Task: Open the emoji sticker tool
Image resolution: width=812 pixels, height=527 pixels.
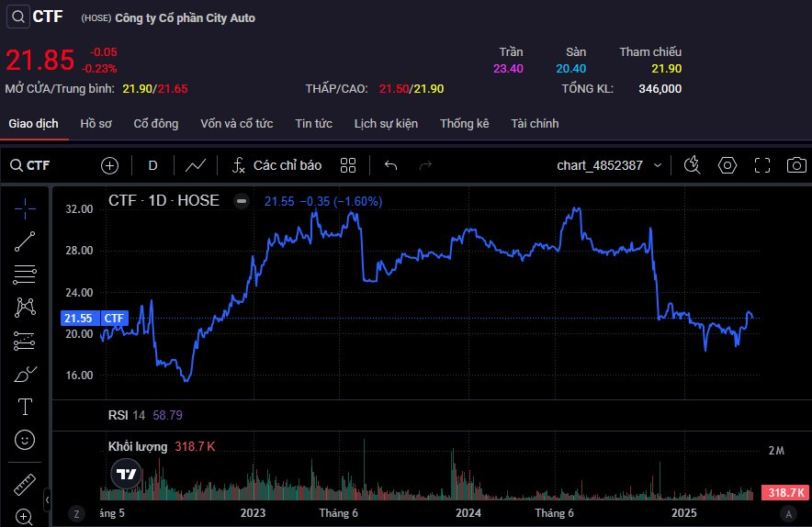Action: pyautogui.click(x=25, y=440)
